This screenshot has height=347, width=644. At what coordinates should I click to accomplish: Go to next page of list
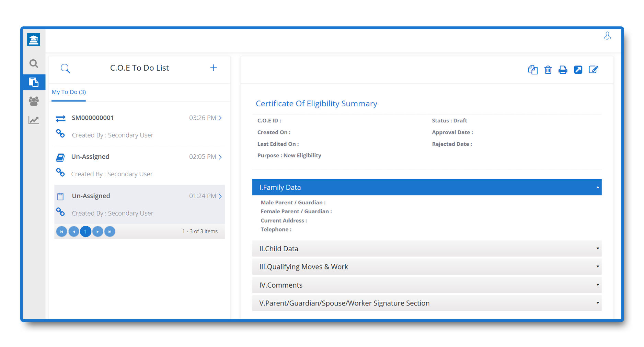click(97, 231)
